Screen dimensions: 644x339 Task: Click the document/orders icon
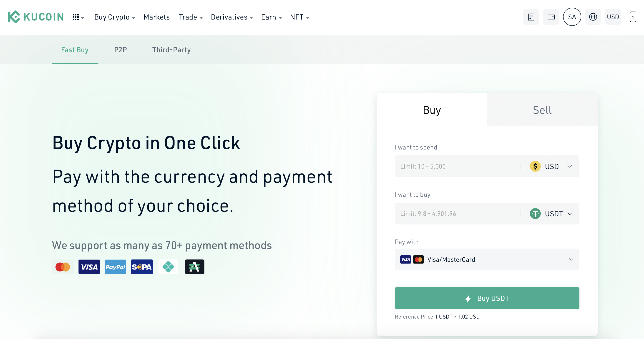(x=531, y=17)
